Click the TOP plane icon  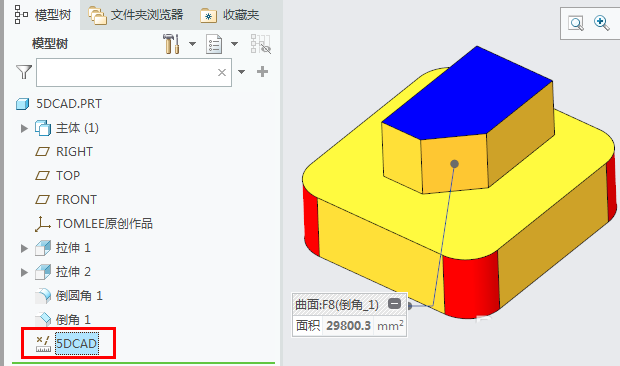pos(43,175)
